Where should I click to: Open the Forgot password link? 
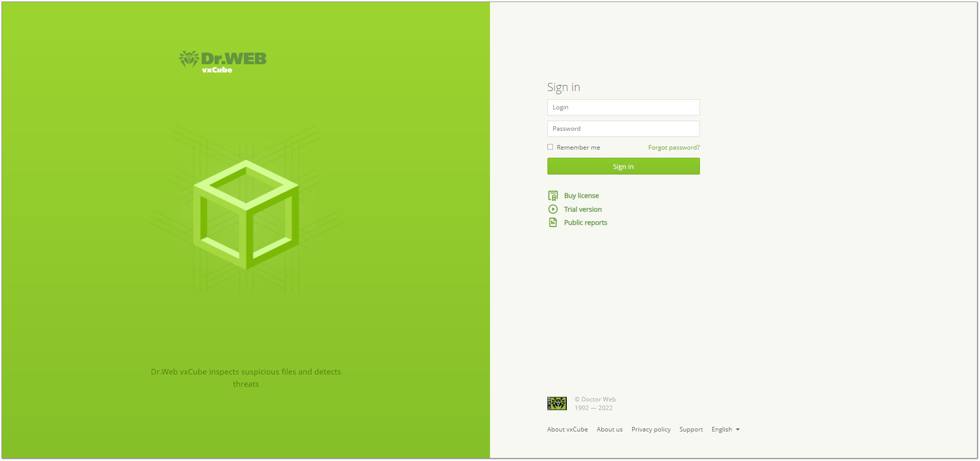click(x=673, y=148)
